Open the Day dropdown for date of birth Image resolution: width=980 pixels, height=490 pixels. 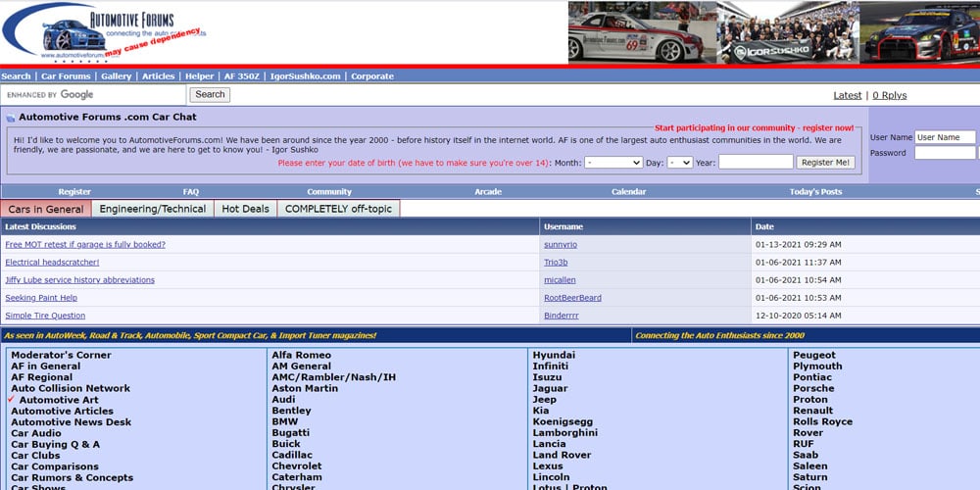coord(680,163)
